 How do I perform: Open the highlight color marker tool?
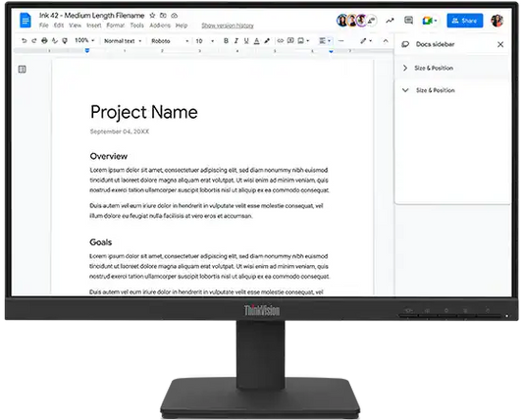point(267,40)
